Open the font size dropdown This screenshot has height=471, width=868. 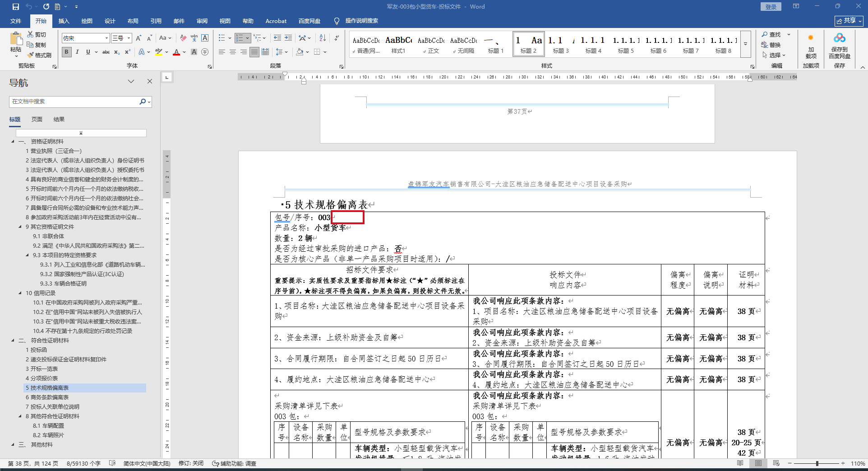129,38
